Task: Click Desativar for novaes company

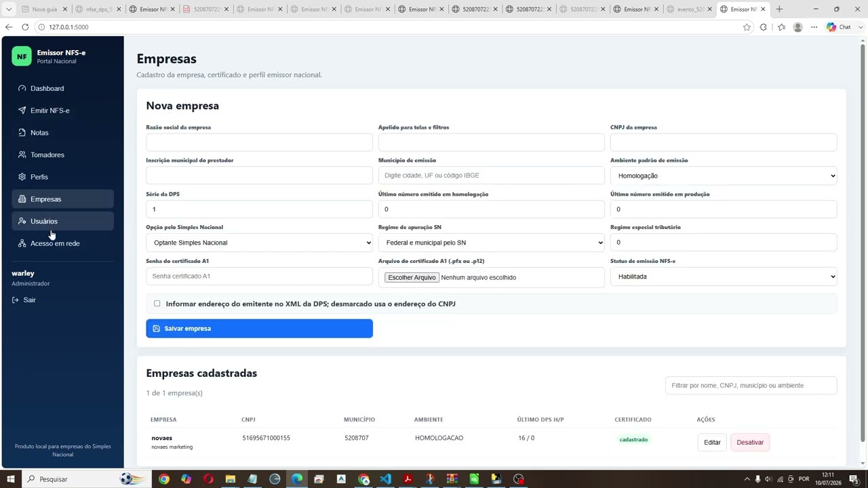Action: (750, 443)
